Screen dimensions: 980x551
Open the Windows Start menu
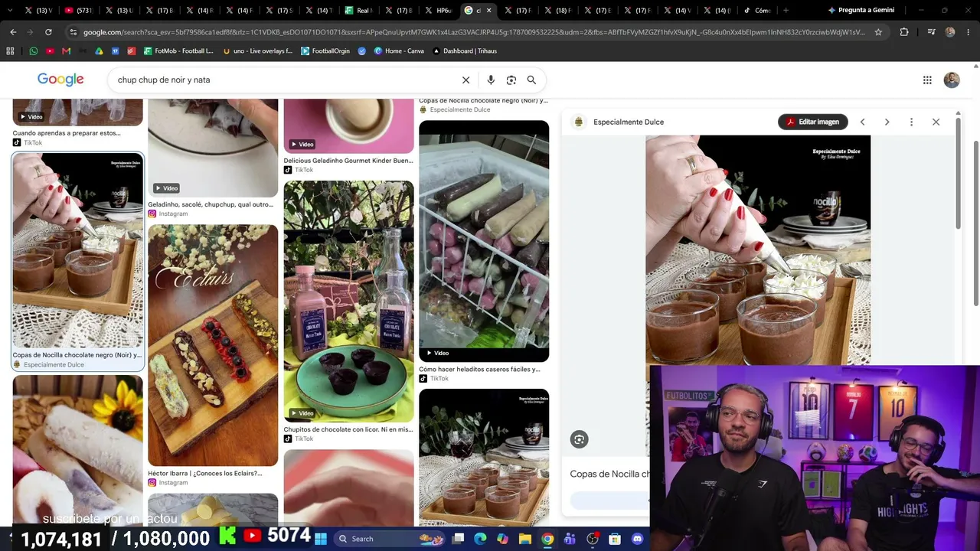tap(320, 539)
